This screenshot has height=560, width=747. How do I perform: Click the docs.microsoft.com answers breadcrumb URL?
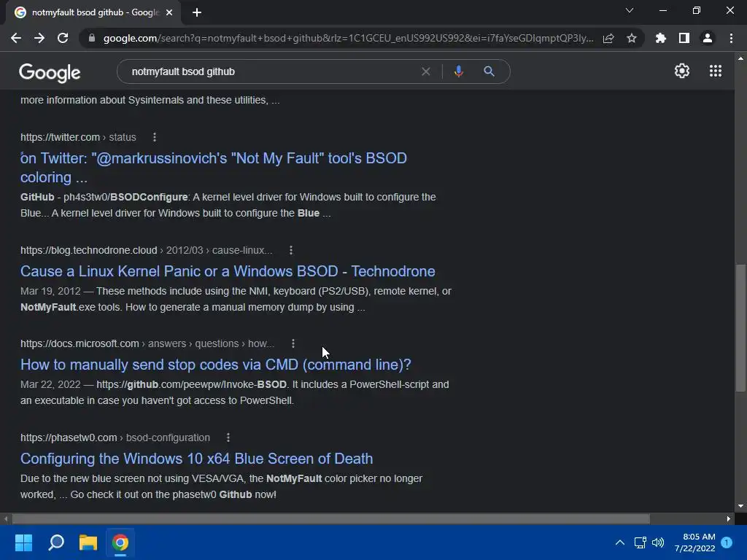(x=147, y=343)
